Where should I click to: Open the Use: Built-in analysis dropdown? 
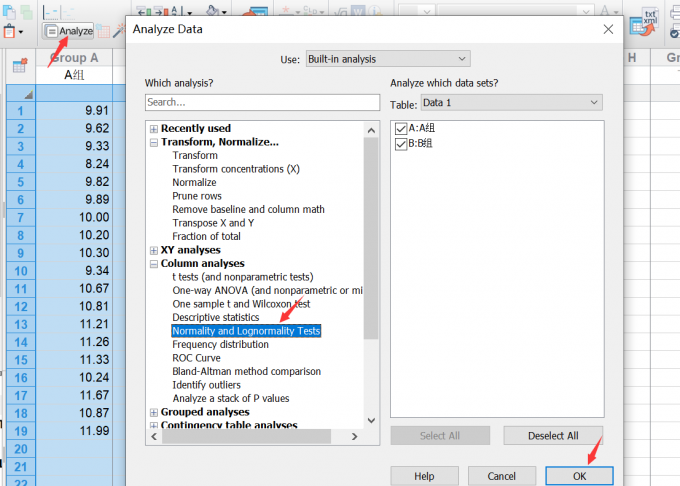point(388,59)
